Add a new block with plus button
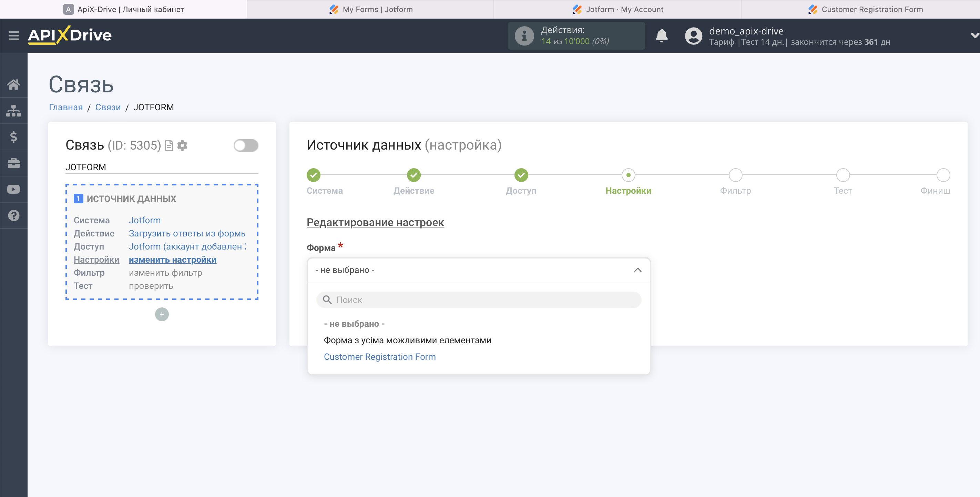980x497 pixels. point(162,314)
